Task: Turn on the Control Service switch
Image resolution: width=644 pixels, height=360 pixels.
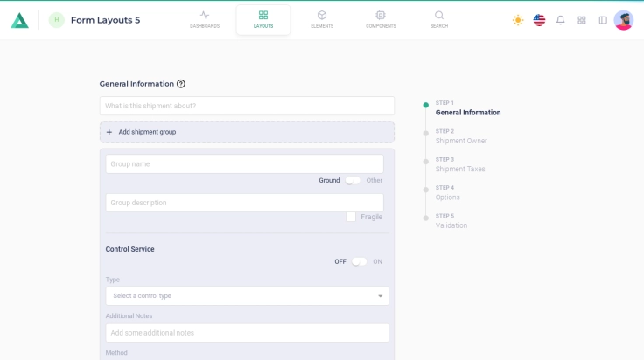Action: coord(359,261)
